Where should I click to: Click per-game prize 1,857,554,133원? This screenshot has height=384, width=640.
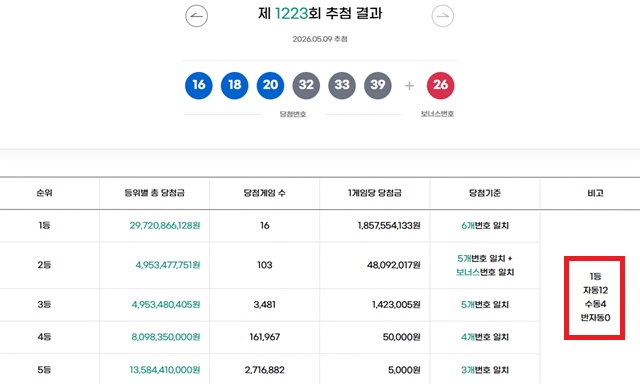[x=389, y=225]
